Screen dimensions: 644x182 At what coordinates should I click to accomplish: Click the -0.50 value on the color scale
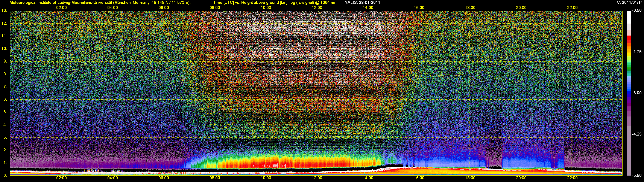pos(636,10)
